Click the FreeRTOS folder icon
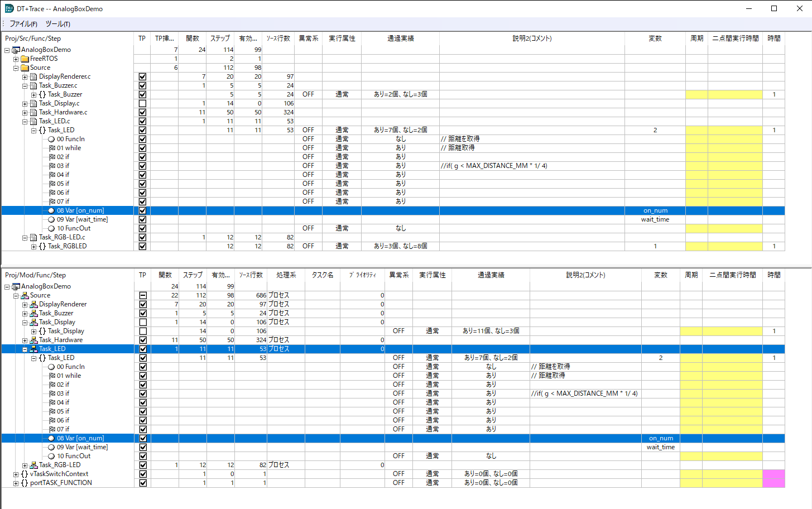 coord(25,59)
